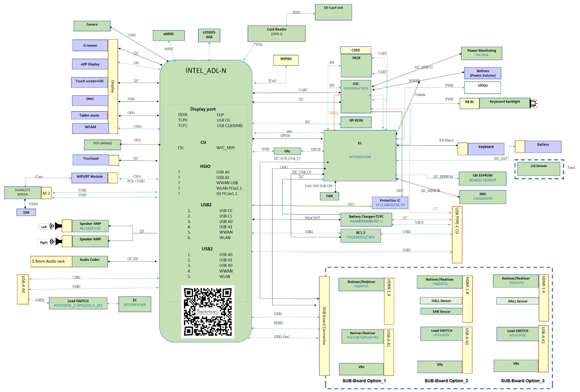The image size is (580, 392).
Task: Click the MIPI60 box
Action: click(286, 60)
